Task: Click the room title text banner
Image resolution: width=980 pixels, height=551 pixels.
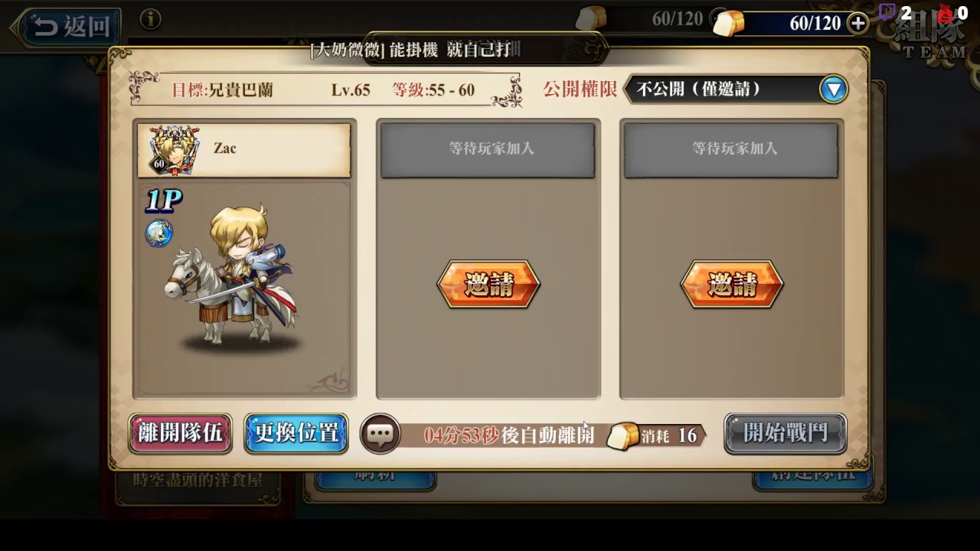Action: [x=414, y=51]
